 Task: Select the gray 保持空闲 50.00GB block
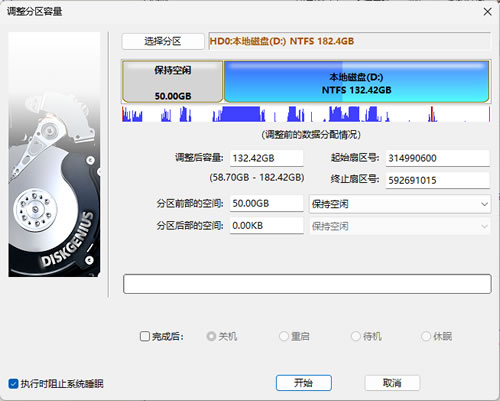coord(173,81)
